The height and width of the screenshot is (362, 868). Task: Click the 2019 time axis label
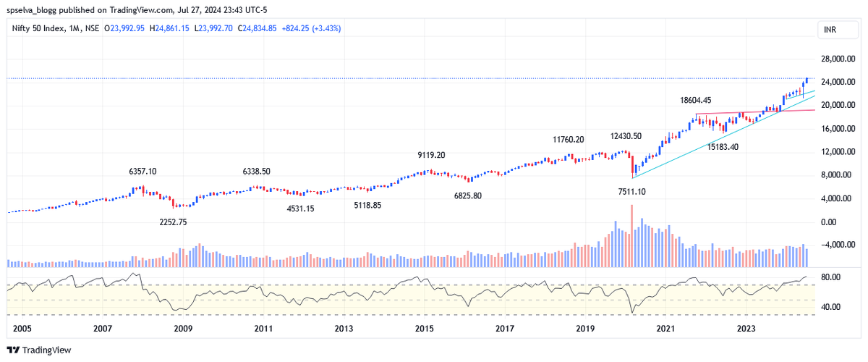[584, 328]
